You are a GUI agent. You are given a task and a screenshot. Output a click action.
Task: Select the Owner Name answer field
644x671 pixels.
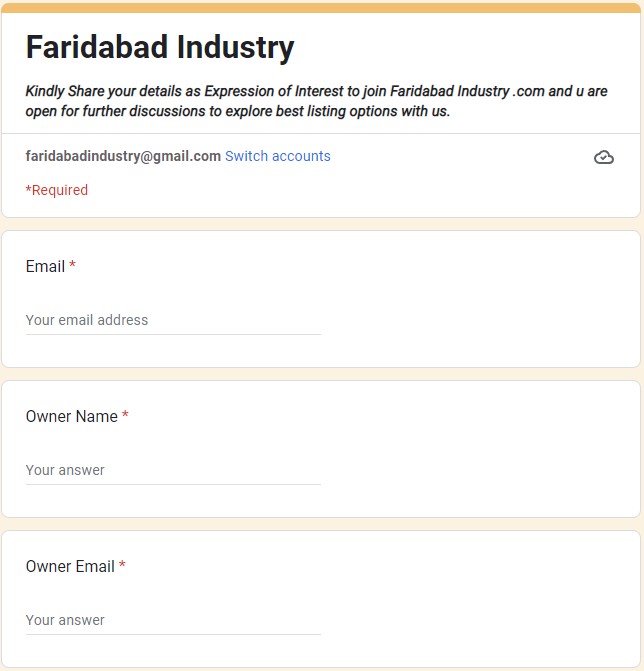(173, 470)
